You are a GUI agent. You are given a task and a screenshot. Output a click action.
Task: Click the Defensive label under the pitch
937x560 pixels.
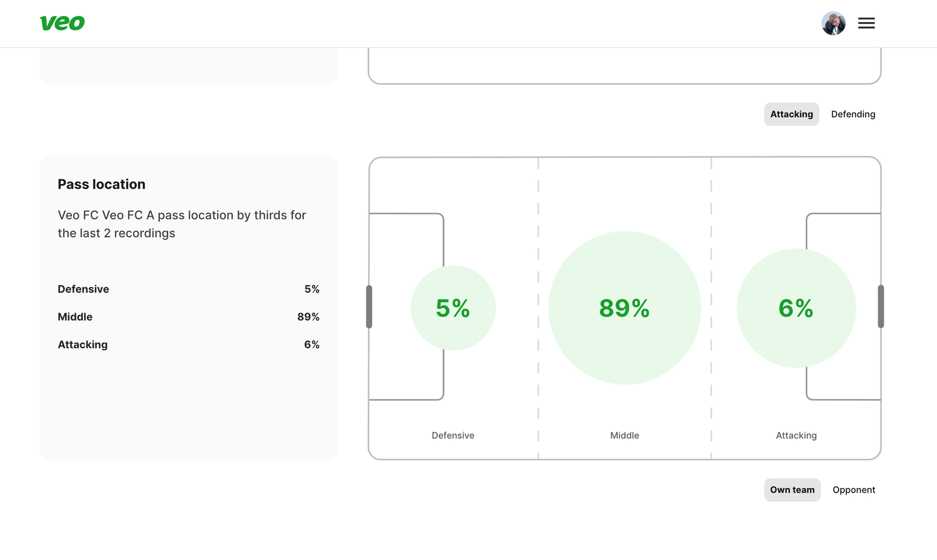pyautogui.click(x=453, y=435)
